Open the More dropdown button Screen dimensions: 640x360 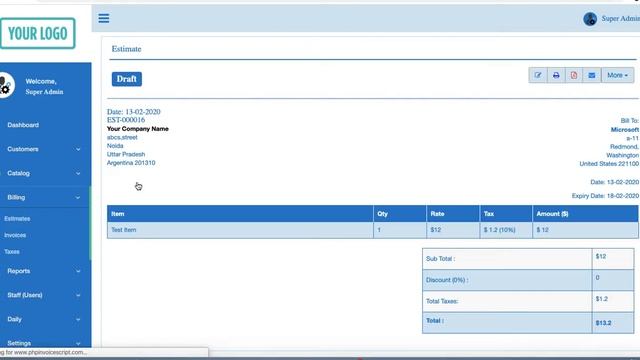coord(617,75)
